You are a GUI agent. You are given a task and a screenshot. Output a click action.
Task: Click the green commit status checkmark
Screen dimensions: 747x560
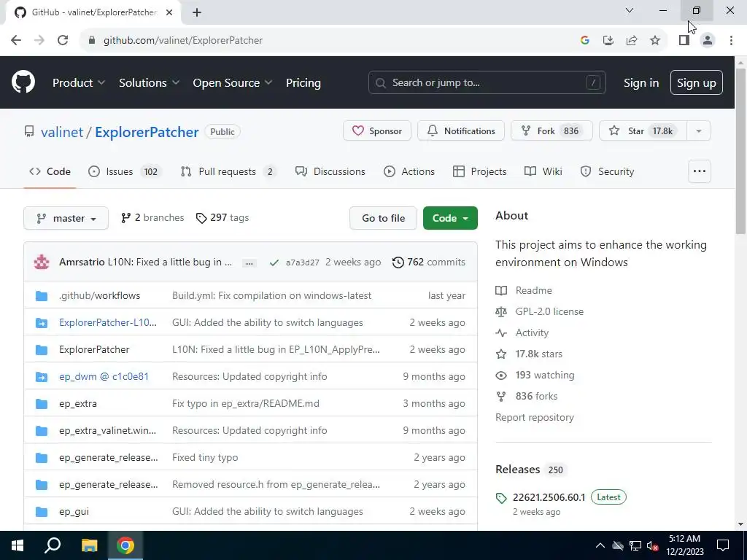[274, 262]
